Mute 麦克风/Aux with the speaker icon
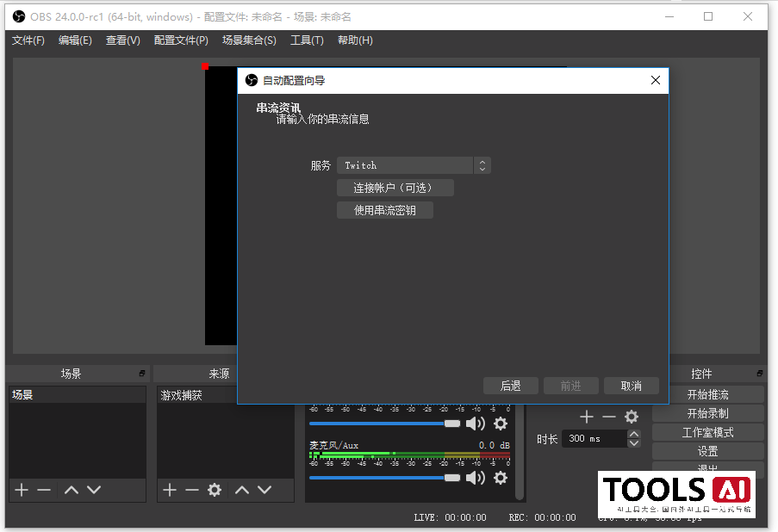Image resolution: width=778 pixels, height=532 pixels. coord(476,478)
